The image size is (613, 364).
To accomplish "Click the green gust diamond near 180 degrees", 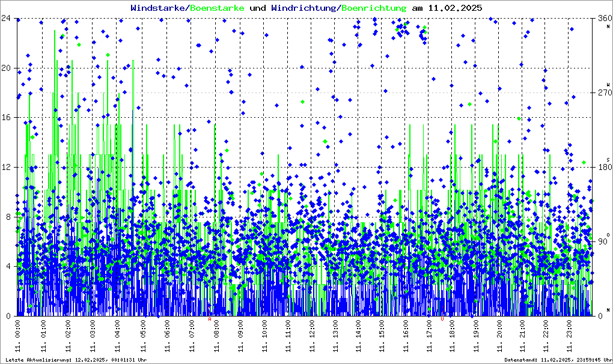I will pos(584,163).
